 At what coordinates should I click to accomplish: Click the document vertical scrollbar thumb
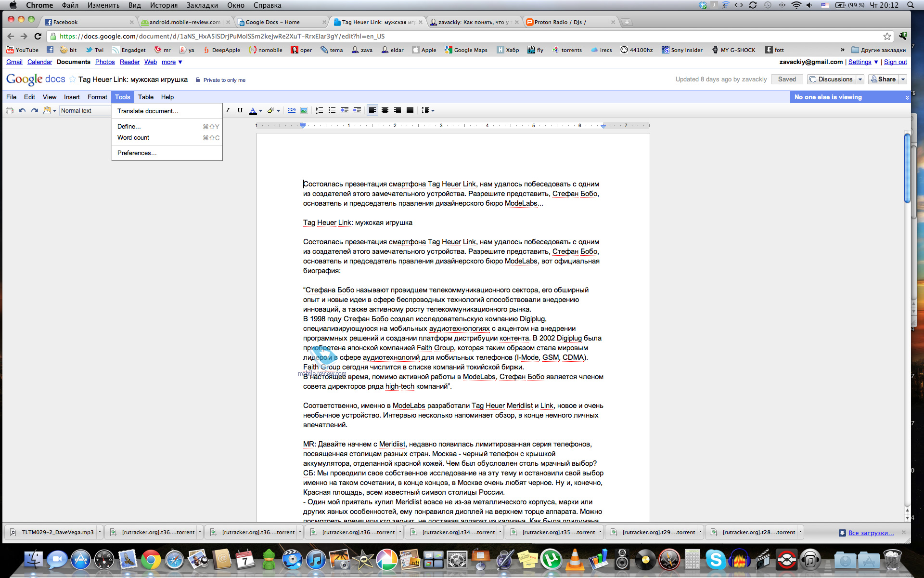907,169
